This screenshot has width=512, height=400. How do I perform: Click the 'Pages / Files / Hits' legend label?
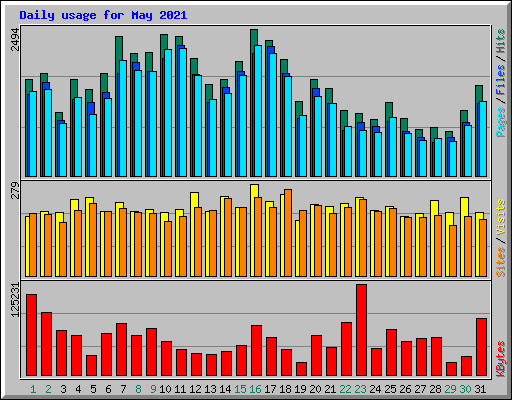tap(501, 83)
